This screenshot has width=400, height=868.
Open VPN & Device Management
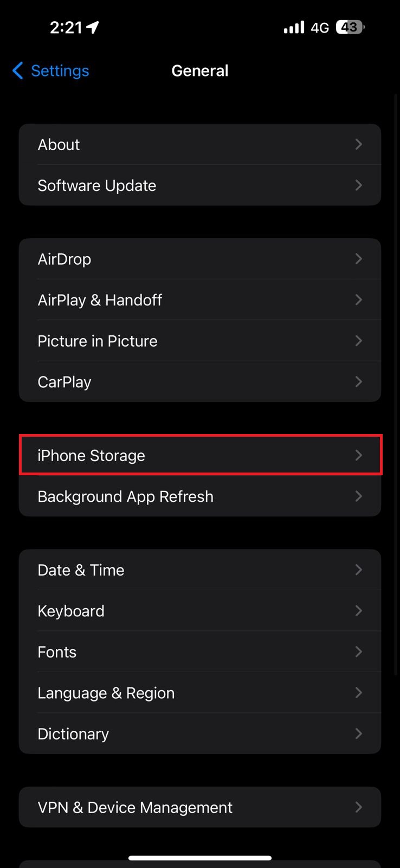pyautogui.click(x=199, y=807)
